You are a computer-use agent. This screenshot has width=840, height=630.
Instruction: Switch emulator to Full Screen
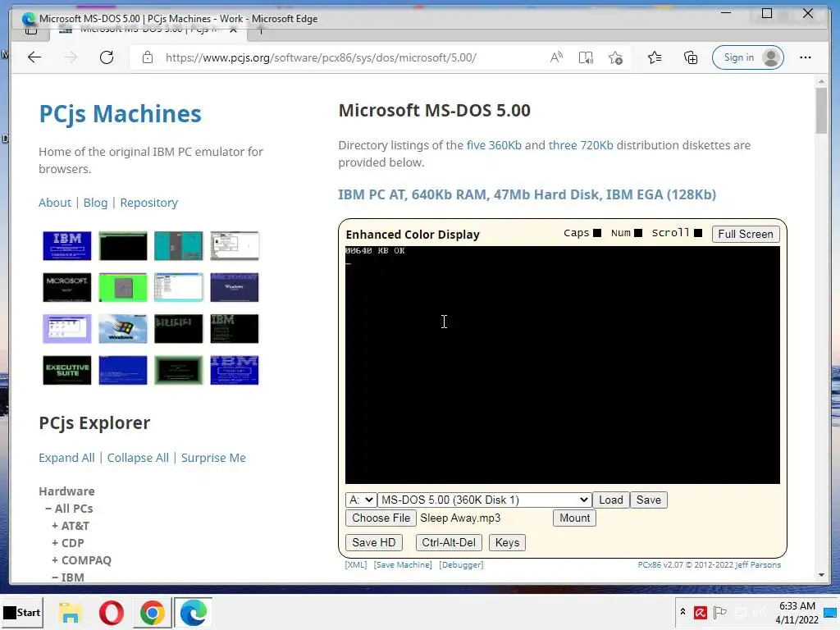click(745, 234)
